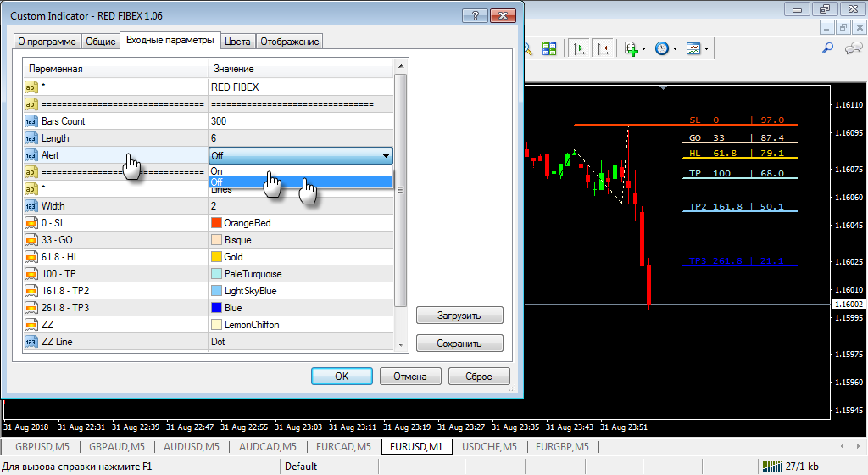Screen dimensions: 868x475
Task: Select the Length value 6
Action: click(x=214, y=138)
